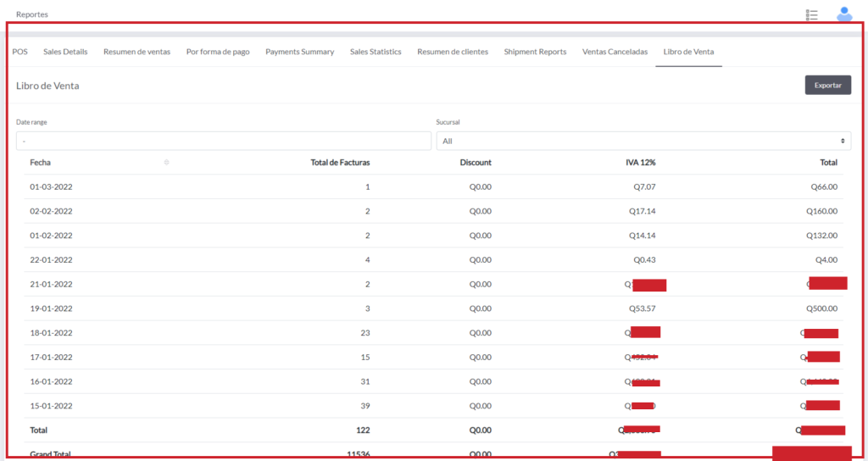Click the Discount column header
Viewport: 868px width, 461px height.
(x=476, y=163)
